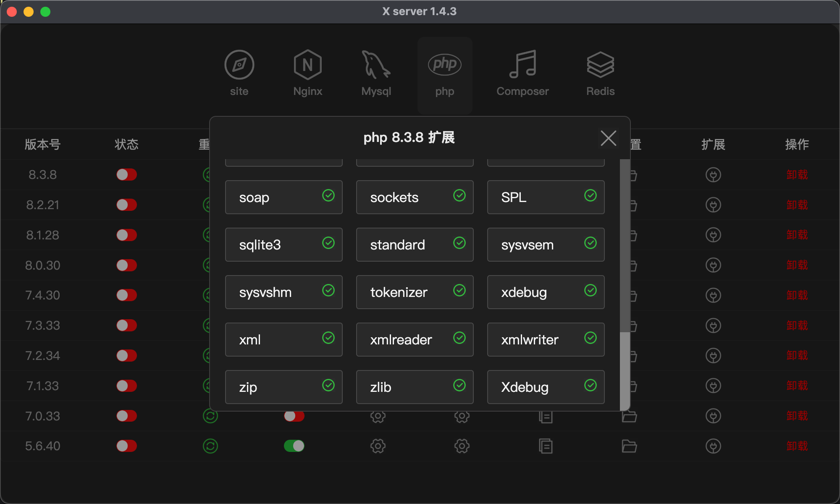
Task: Toggle the sqlite3 extension checkmark
Action: 328,243
